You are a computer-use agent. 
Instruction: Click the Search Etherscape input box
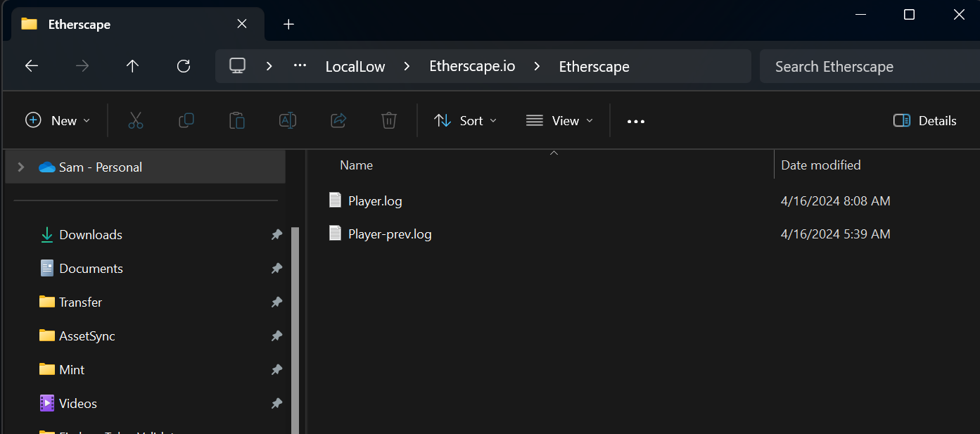click(x=865, y=67)
